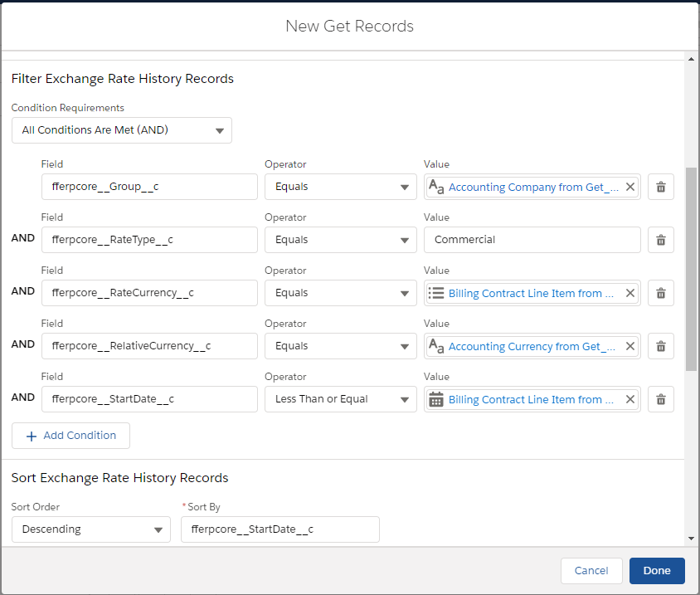Click the Add Condition button
The width and height of the screenshot is (700, 595).
coord(70,436)
